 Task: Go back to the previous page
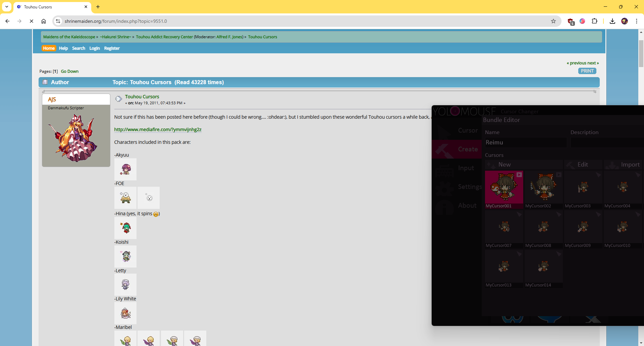(x=7, y=21)
